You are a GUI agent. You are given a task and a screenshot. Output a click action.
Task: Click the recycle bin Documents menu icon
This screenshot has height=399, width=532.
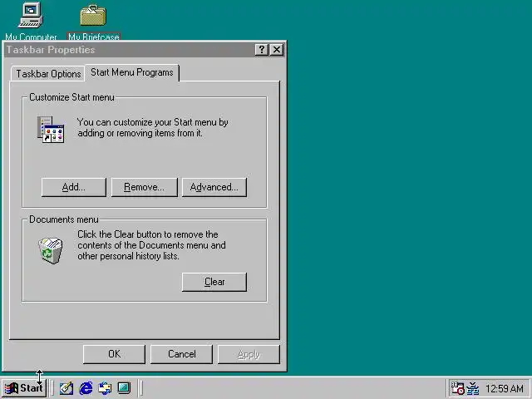(51, 250)
